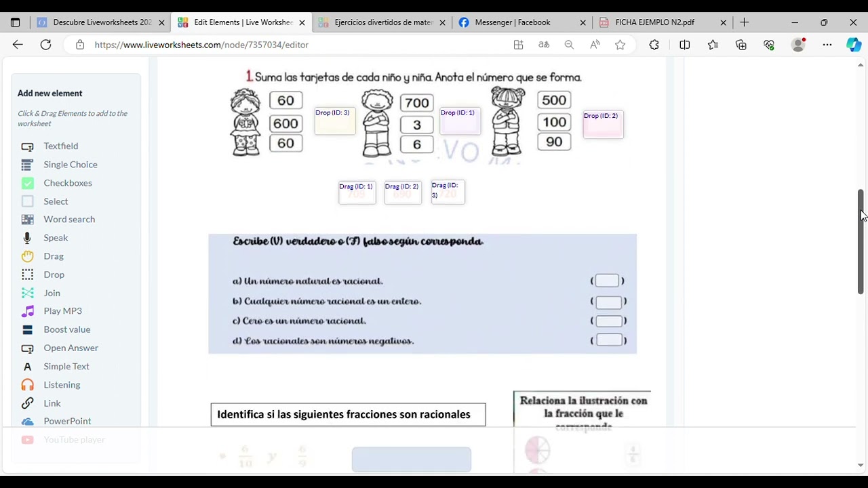The image size is (868, 488).
Task: Close the Edit Elements tab
Action: [x=302, y=22]
